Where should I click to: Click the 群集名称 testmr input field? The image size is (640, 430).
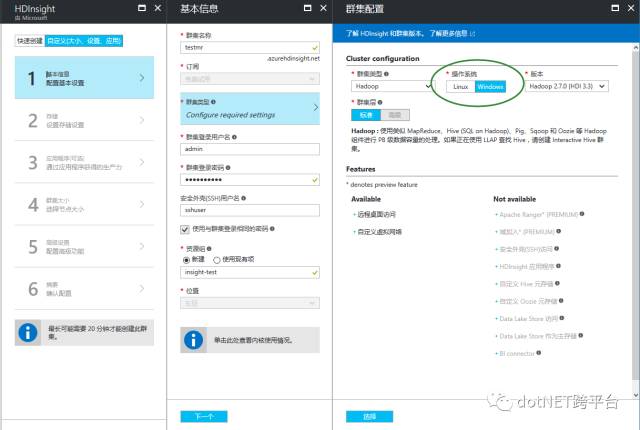(250, 48)
